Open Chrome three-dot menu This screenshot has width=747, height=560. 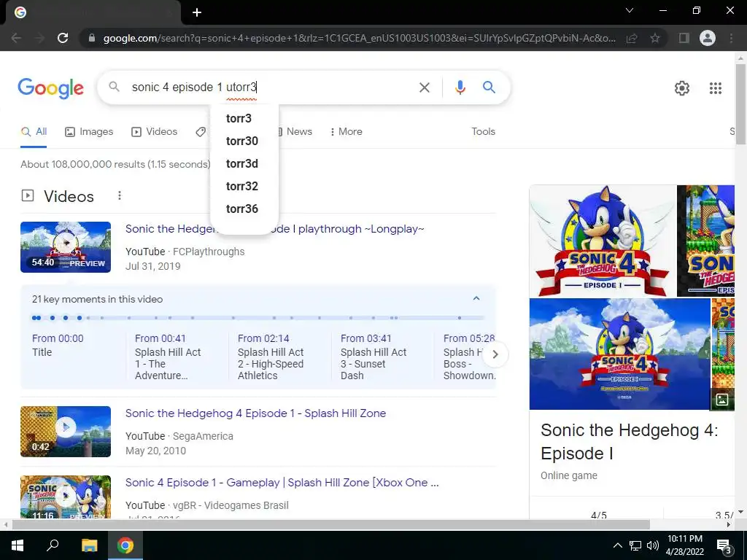(x=731, y=38)
